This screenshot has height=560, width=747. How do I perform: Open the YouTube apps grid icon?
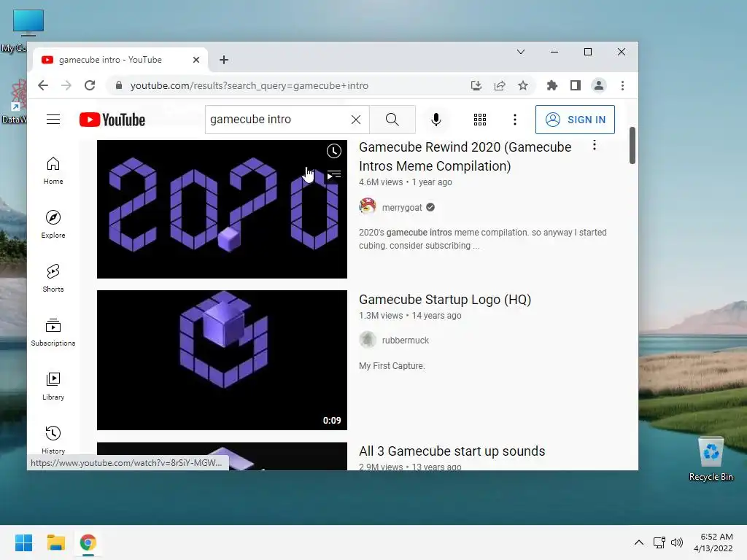(x=480, y=120)
